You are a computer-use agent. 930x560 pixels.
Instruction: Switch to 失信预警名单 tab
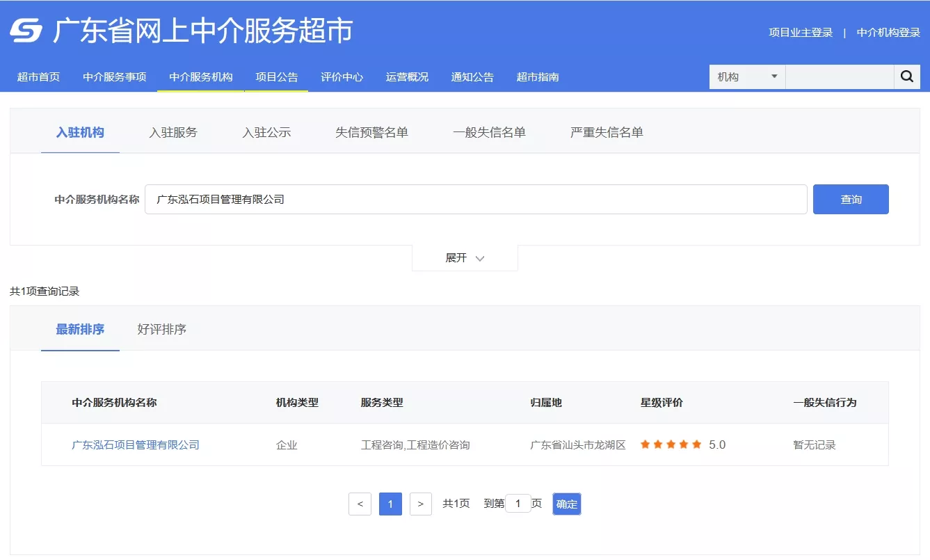tap(371, 132)
